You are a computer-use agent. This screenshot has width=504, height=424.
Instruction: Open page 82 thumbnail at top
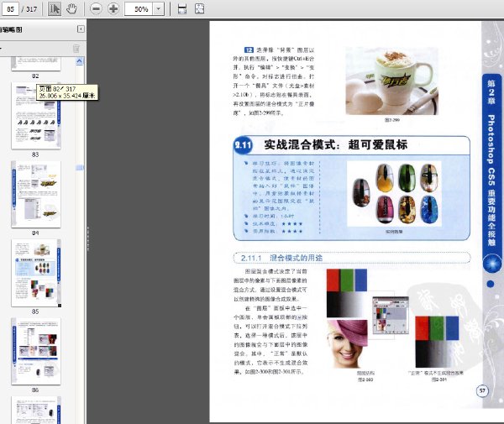36,64
